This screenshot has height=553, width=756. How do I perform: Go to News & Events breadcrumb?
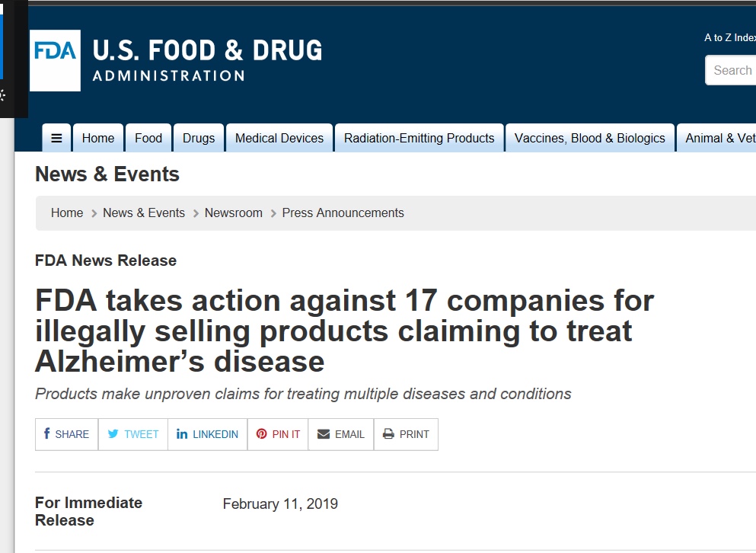click(144, 213)
